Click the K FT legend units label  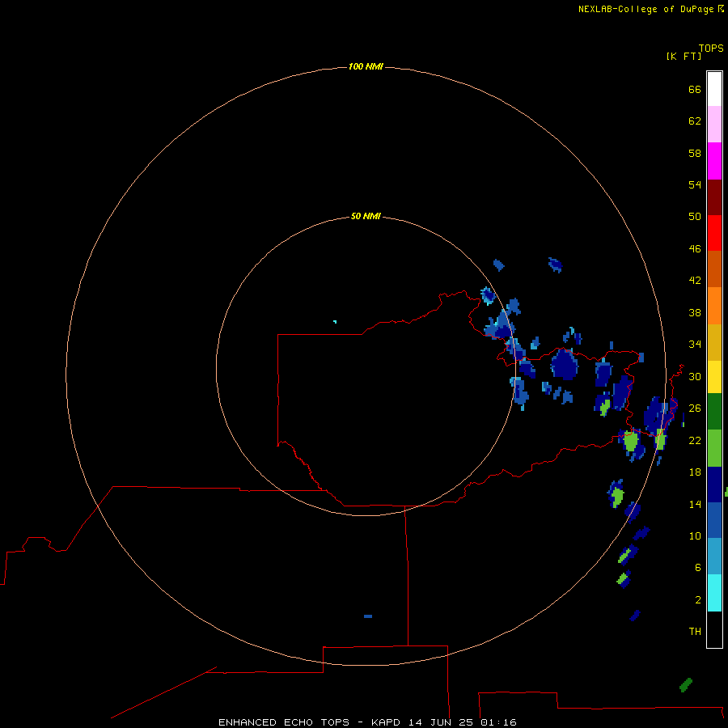[x=684, y=56]
